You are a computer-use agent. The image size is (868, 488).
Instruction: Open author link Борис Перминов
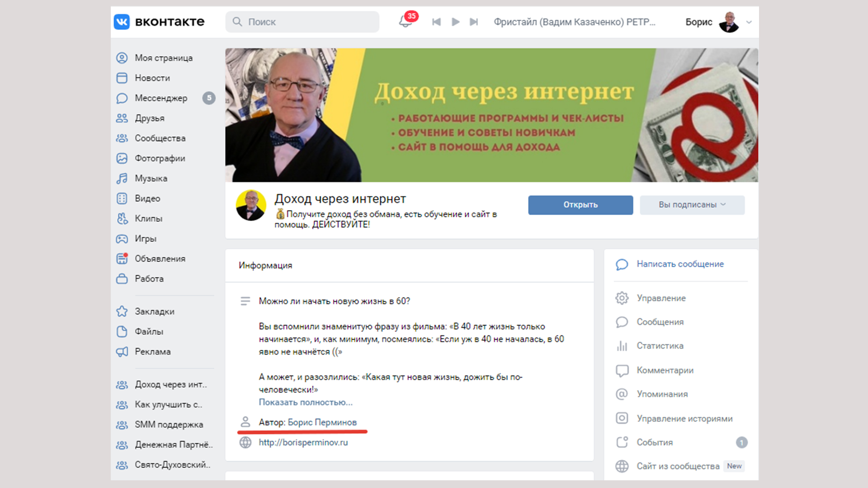[x=322, y=422]
